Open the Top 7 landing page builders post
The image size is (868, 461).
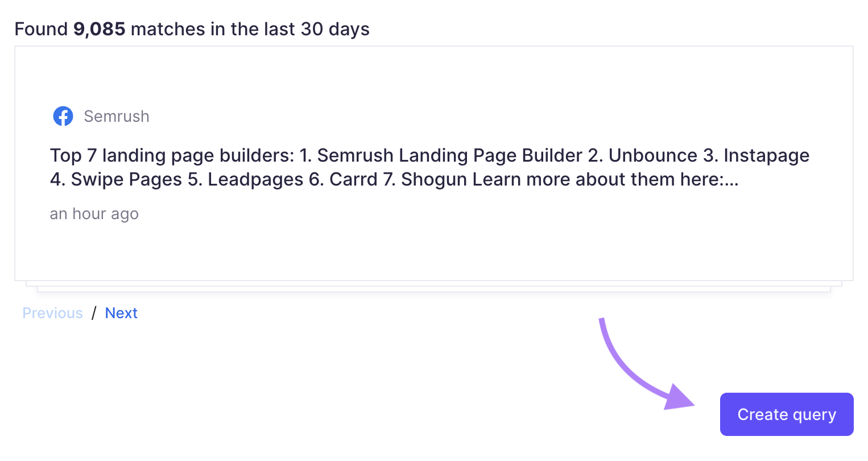[x=398, y=167]
